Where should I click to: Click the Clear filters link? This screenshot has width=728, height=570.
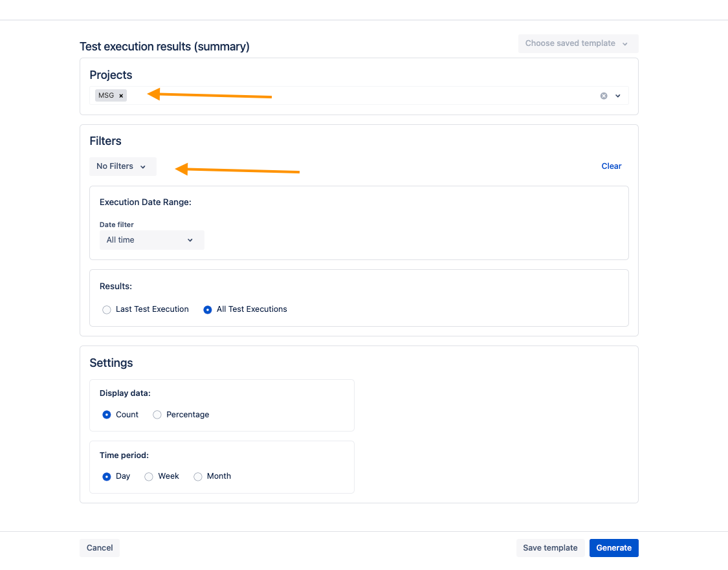pos(611,166)
